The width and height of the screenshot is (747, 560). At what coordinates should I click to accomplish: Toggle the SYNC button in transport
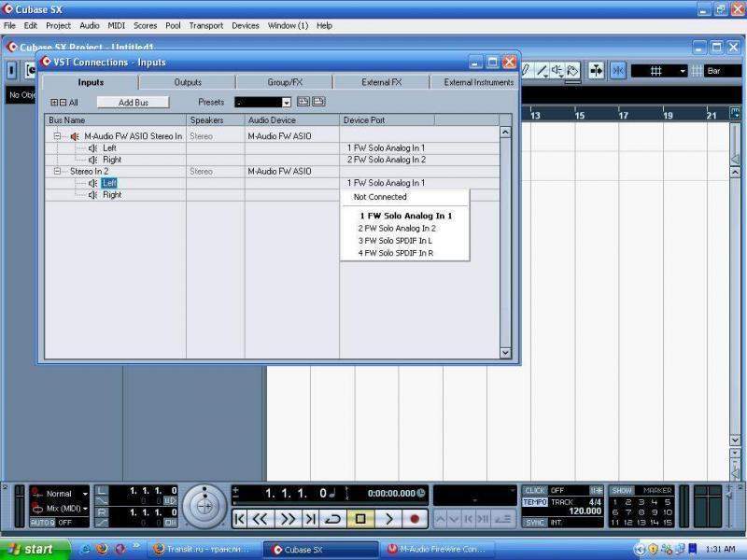coord(534,523)
